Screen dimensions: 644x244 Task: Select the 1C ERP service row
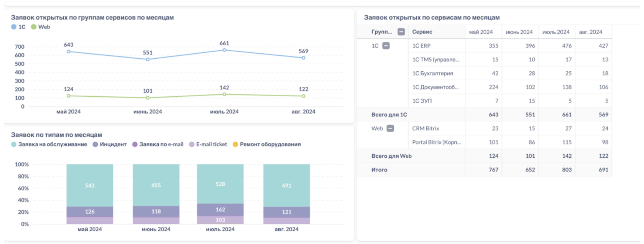pyautogui.click(x=421, y=46)
